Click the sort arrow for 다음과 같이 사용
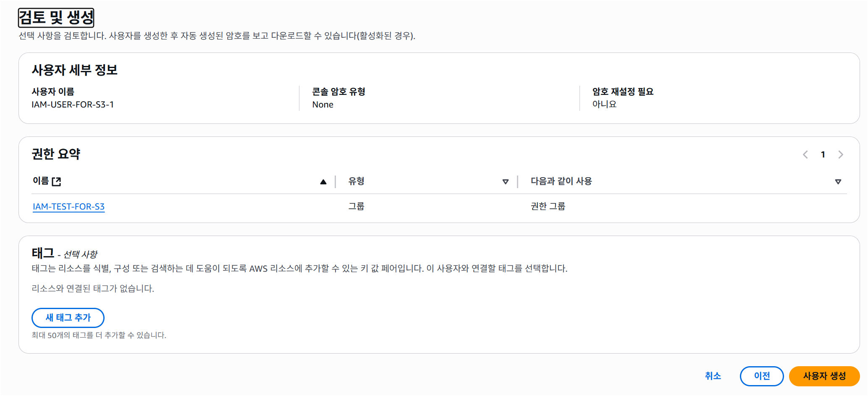Image resolution: width=868 pixels, height=396 pixels. point(838,182)
